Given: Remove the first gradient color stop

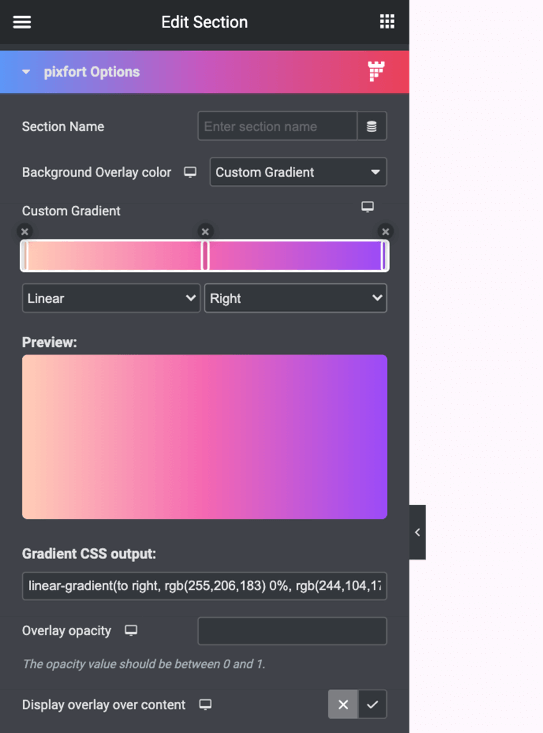Looking at the screenshot, I should coord(25,231).
